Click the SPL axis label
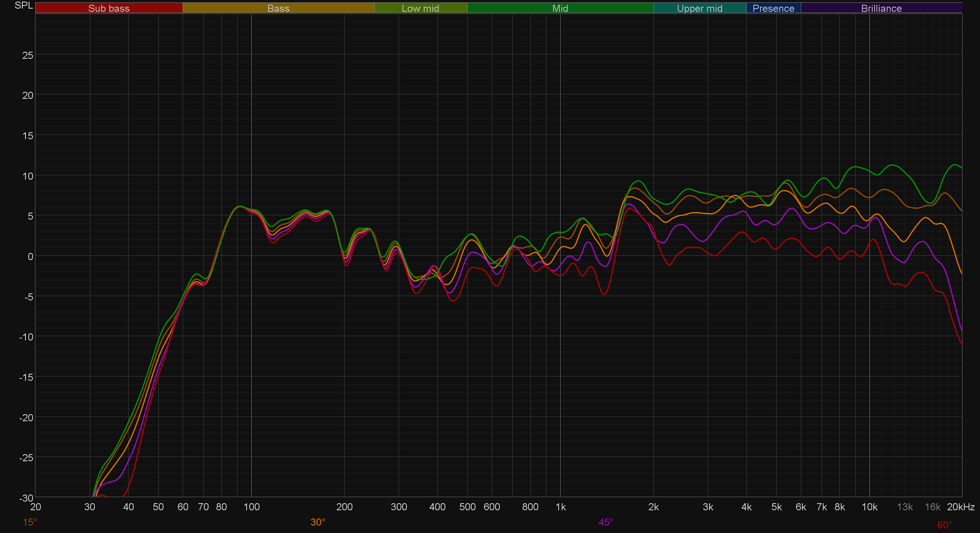 point(24,5)
